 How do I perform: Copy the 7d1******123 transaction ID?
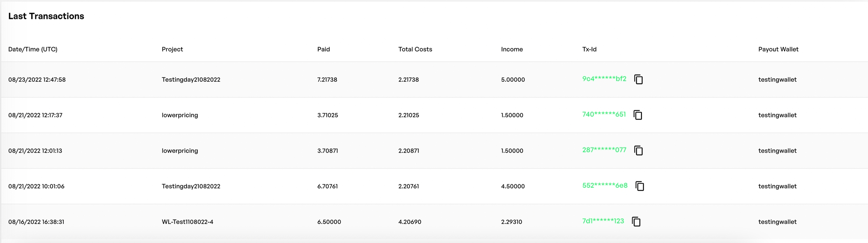(636, 222)
